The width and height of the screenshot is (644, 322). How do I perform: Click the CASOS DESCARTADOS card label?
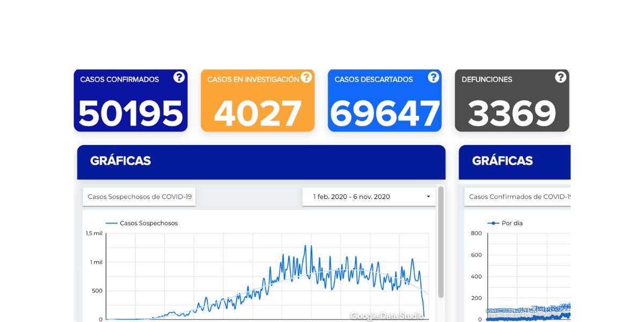374,79
